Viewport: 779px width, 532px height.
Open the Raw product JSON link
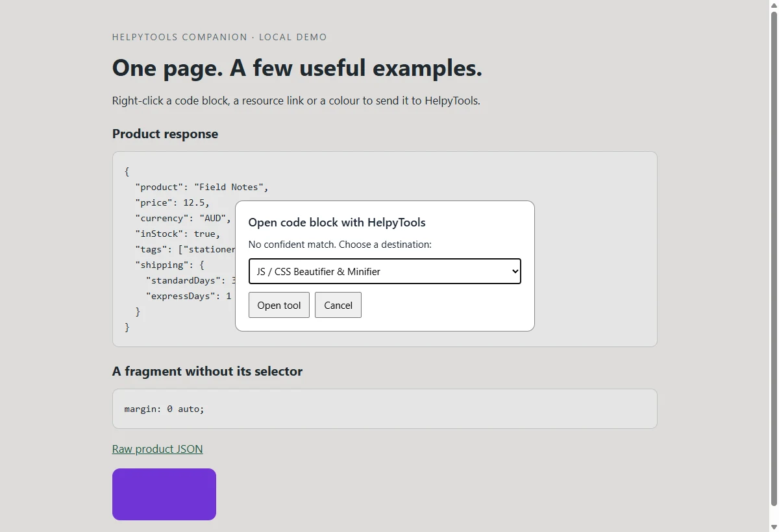[x=157, y=449]
